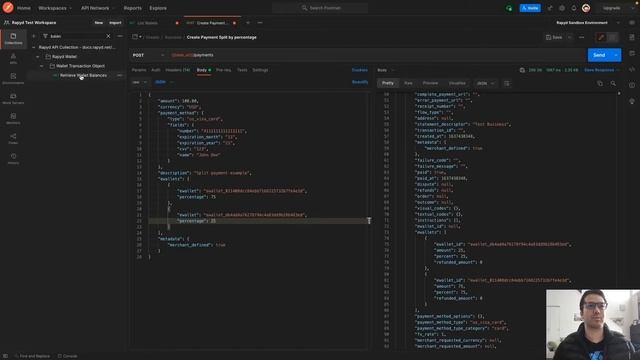Switch response view to Raw
The height and width of the screenshot is (360, 640).
tap(408, 83)
